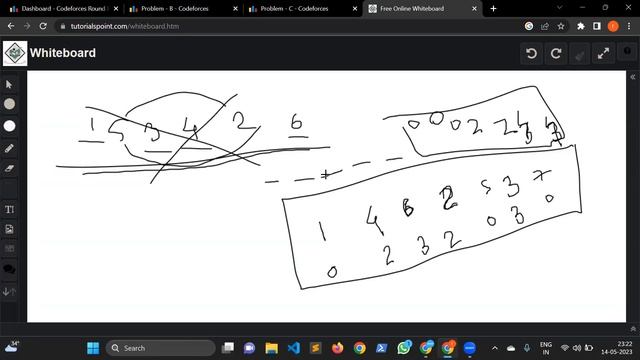The height and width of the screenshot is (360, 640).
Task: Redo the whiteboard stroke
Action: (556, 53)
